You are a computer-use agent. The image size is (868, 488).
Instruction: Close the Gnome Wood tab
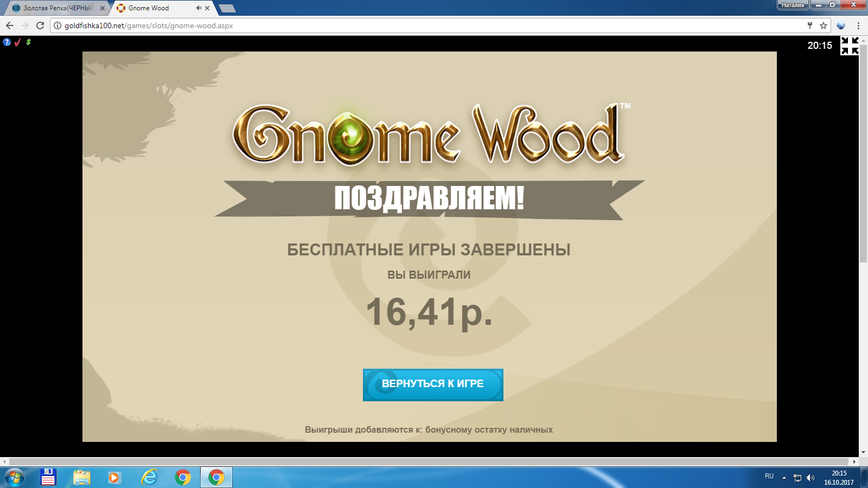[207, 8]
